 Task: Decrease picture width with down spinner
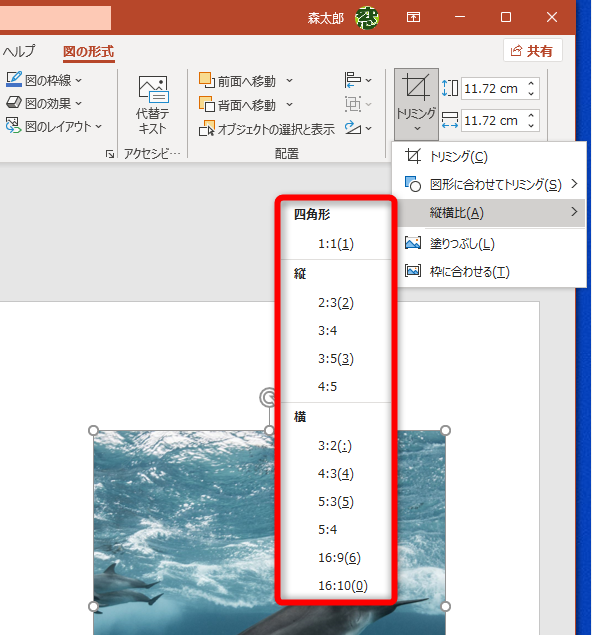coord(531,126)
